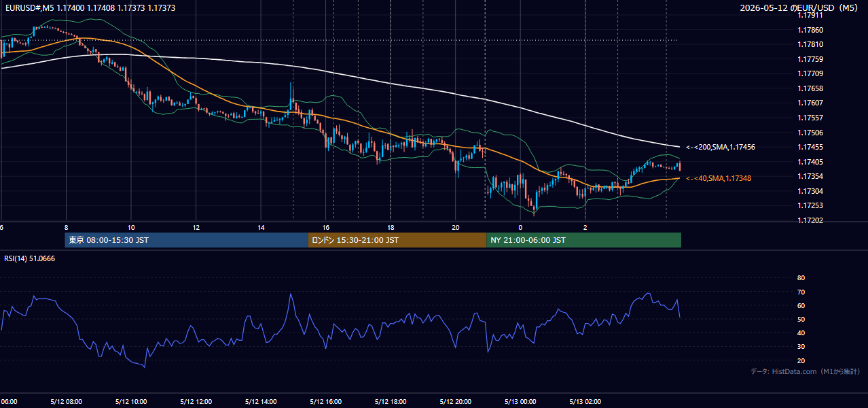868x408 pixels.
Task: Click the 5/12 20:00 time axis label
Action: (x=456, y=401)
